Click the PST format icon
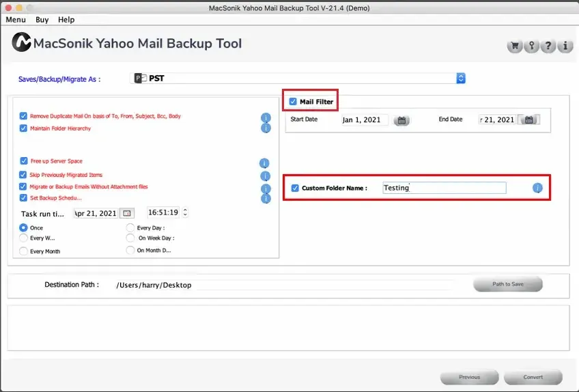This screenshot has width=579, height=392. tap(141, 78)
